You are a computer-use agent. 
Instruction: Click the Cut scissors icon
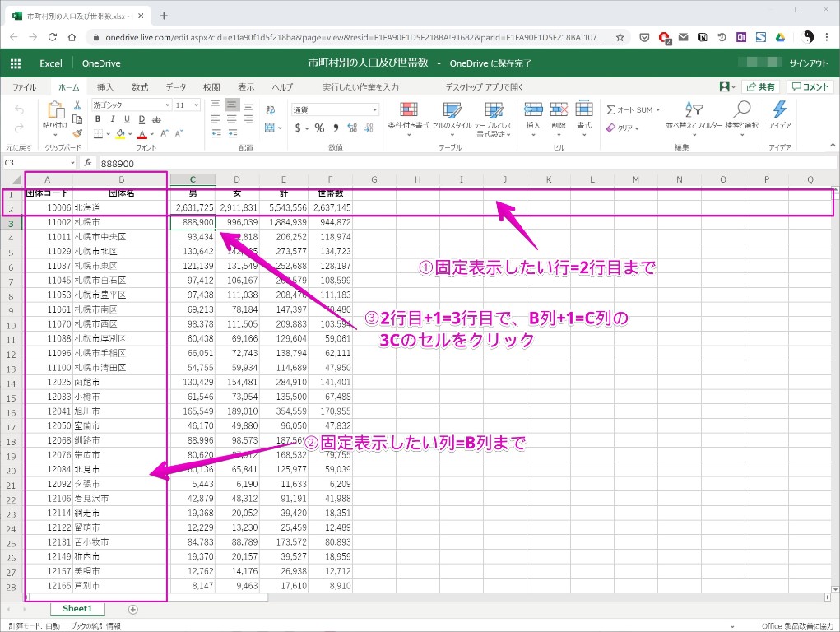pyautogui.click(x=77, y=105)
